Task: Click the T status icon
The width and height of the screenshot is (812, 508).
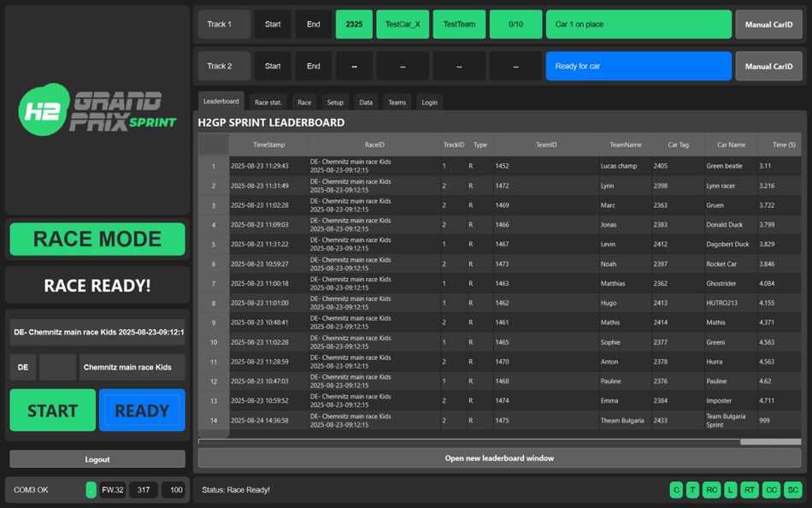Action: click(x=693, y=489)
